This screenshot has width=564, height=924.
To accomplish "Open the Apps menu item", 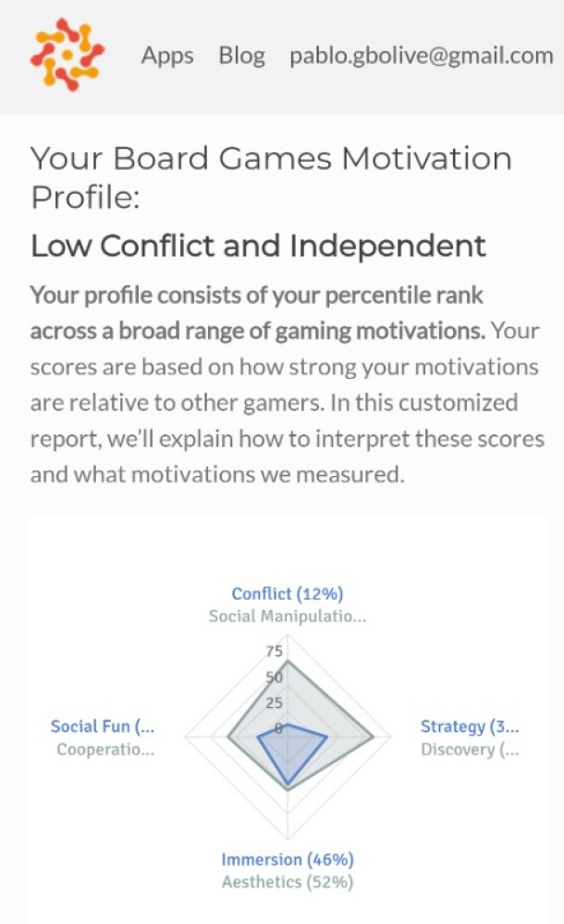I will tap(167, 55).
